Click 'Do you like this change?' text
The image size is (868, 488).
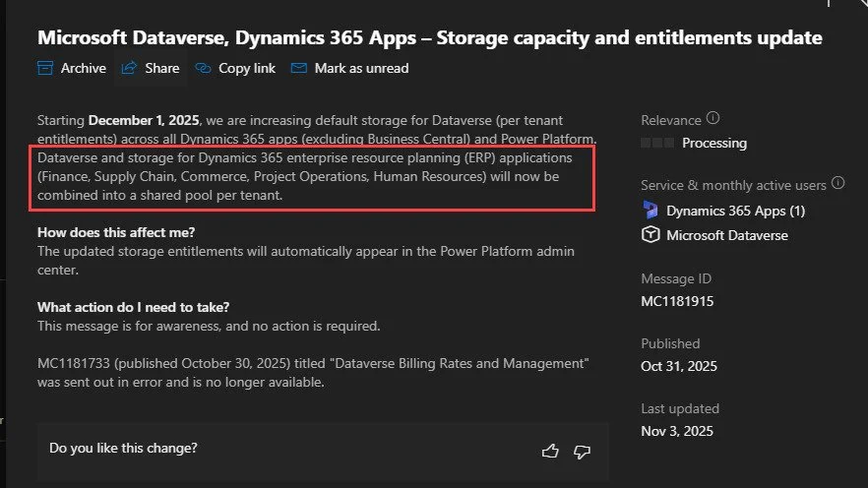(x=123, y=448)
